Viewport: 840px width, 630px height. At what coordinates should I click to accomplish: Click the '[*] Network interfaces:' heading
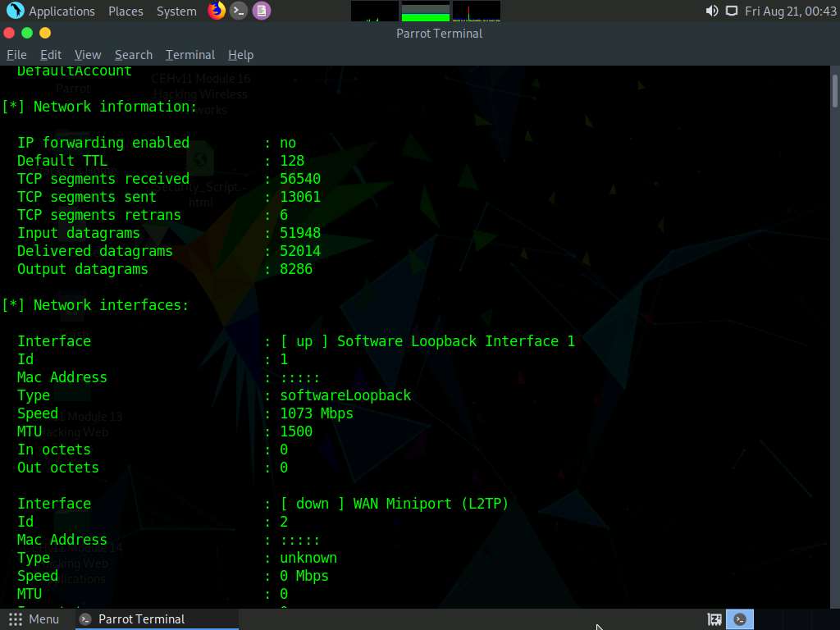point(95,305)
